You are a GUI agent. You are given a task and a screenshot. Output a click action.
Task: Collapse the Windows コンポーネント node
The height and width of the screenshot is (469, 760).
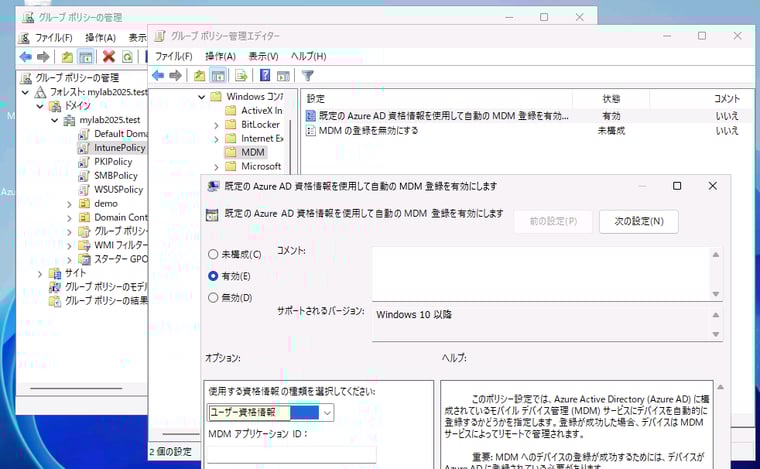pos(202,97)
